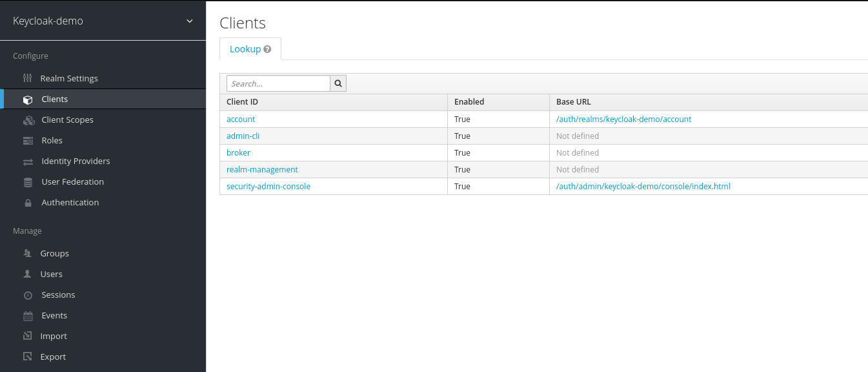Open the account base URL link
868x372 pixels.
(x=623, y=119)
